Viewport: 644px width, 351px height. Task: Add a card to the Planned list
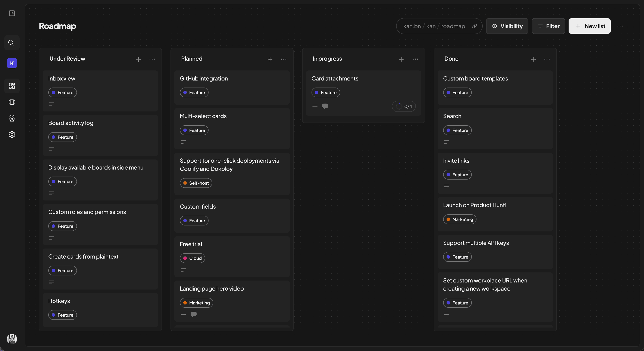point(270,59)
